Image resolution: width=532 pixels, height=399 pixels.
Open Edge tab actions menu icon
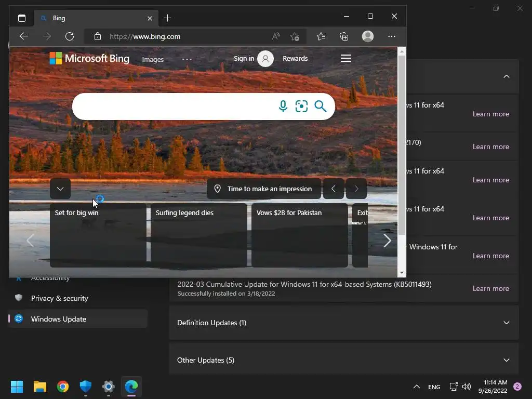[22, 18]
